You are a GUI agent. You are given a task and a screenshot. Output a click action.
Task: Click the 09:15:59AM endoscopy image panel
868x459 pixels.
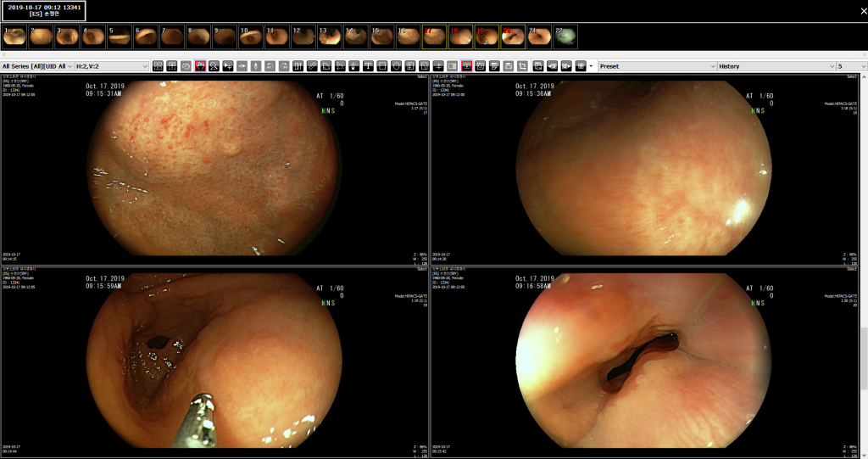tap(214, 362)
